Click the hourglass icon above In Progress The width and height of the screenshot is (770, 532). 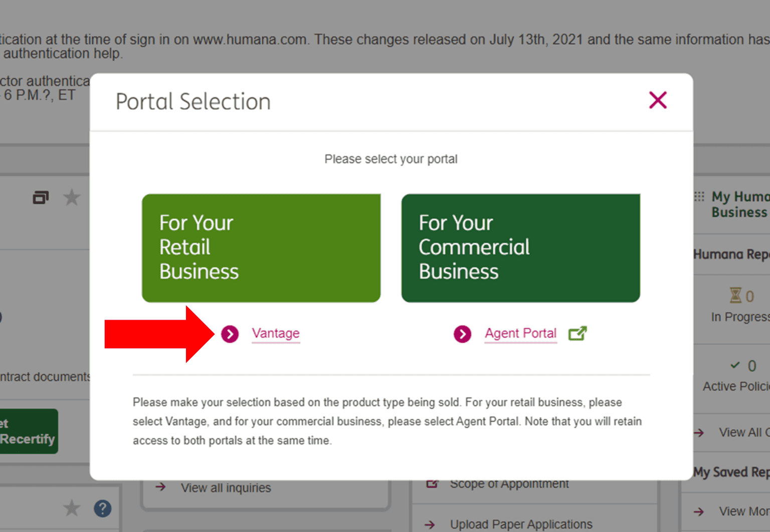(x=735, y=296)
